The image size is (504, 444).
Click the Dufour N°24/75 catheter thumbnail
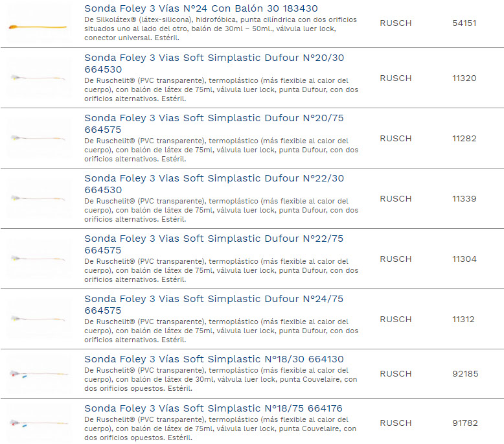(39, 319)
